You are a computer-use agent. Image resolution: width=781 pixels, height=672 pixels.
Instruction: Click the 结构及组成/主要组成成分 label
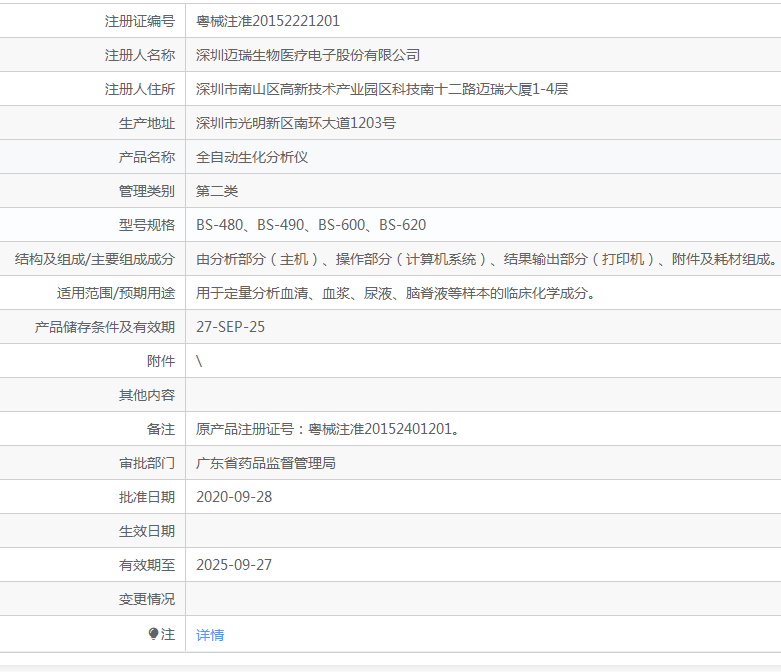(x=95, y=259)
